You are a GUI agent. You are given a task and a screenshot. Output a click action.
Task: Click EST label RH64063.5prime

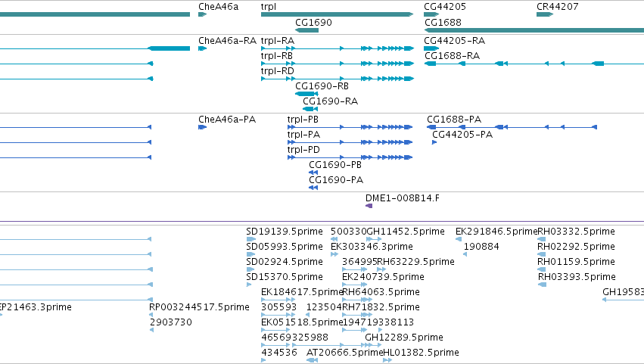tap(381, 292)
